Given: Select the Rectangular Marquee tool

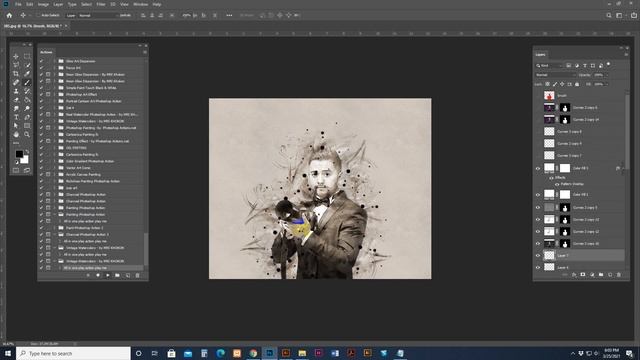Looking at the screenshot, I should point(27,56).
